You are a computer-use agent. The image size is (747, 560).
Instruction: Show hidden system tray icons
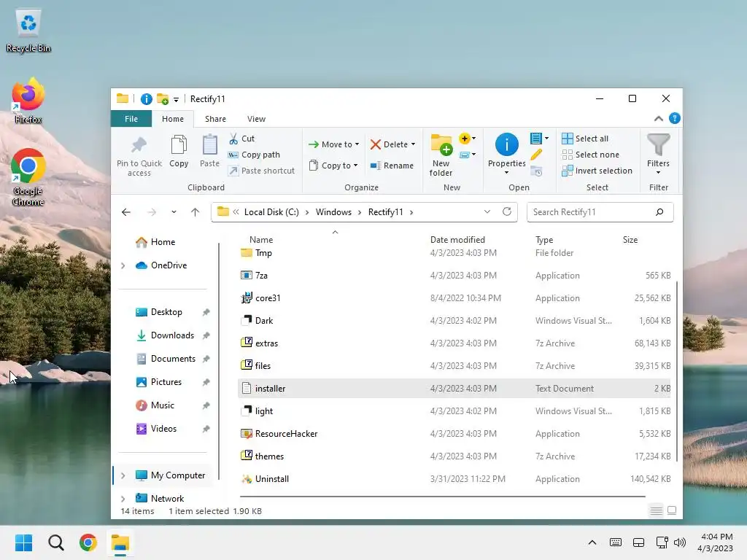click(592, 542)
